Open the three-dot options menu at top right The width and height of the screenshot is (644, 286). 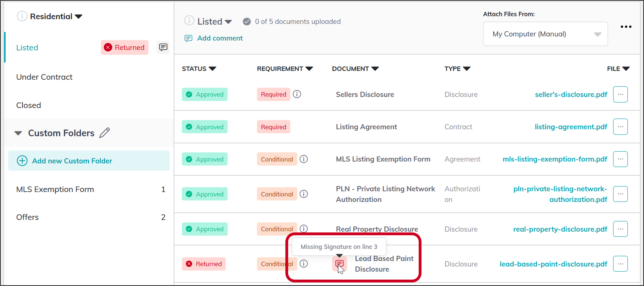(626, 27)
